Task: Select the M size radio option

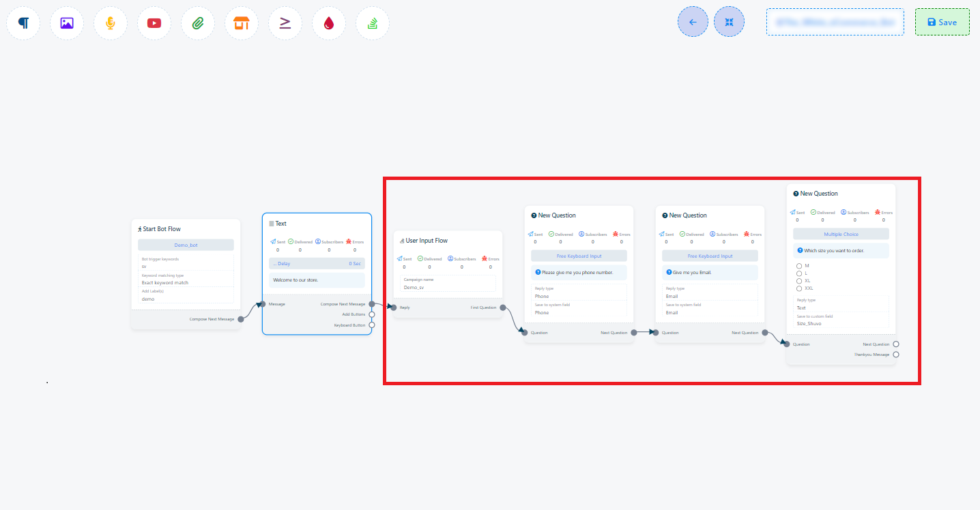Action: [799, 265]
